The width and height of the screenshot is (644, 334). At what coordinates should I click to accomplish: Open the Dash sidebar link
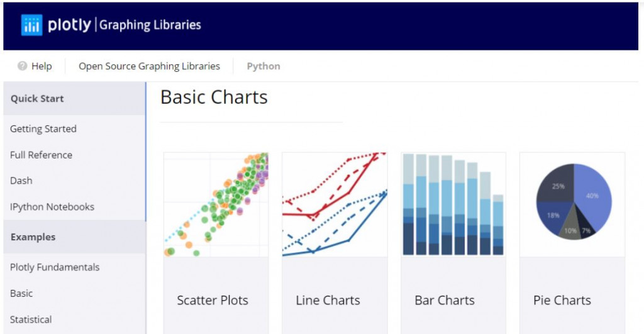coord(21,181)
